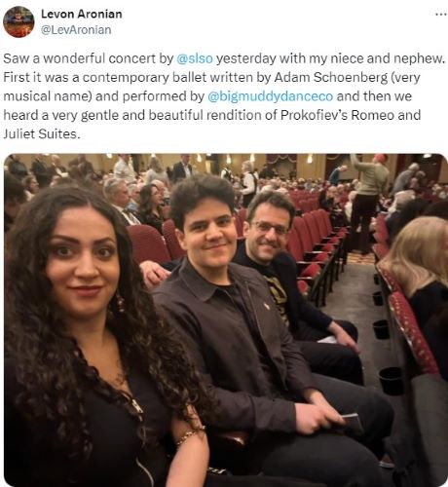
Task: Select the name Adam Schoenberg in the tweet
Action: pyautogui.click(x=331, y=78)
